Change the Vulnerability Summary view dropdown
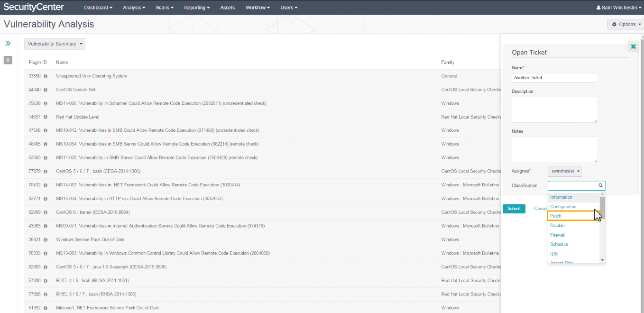The width and height of the screenshot is (644, 313). pyautogui.click(x=55, y=44)
